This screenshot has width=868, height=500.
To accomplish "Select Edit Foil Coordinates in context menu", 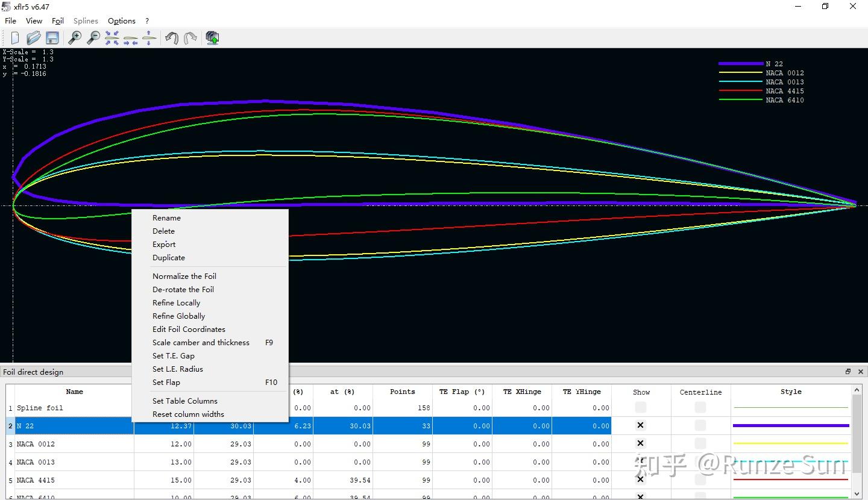I will tap(189, 329).
